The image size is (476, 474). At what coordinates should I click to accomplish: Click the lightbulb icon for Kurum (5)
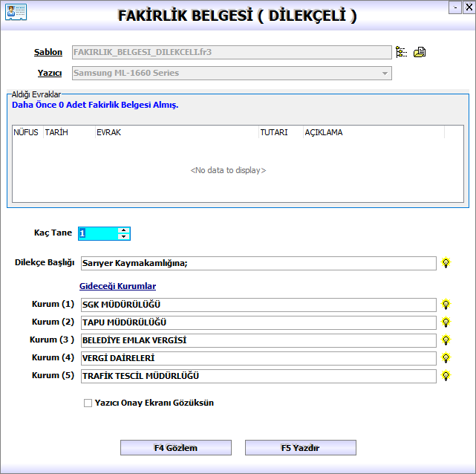(446, 376)
